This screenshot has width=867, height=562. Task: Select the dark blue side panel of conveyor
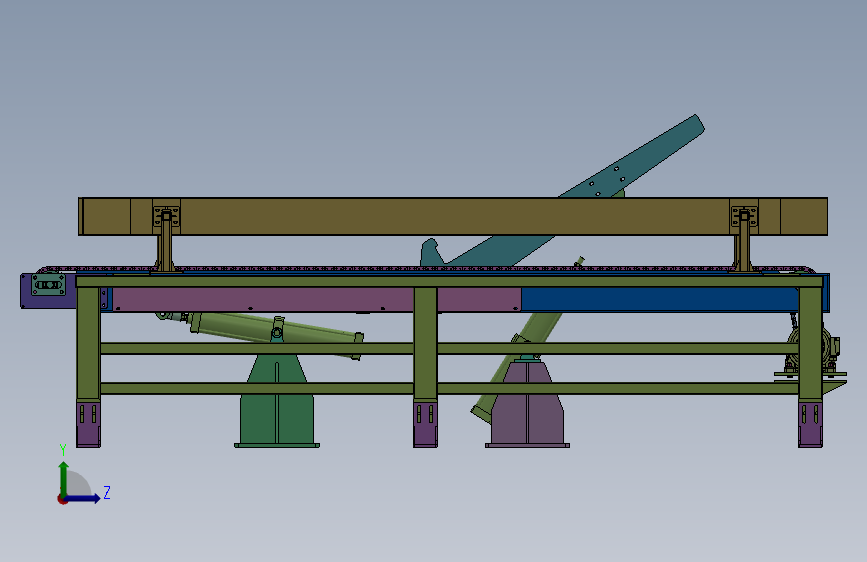pos(658,299)
